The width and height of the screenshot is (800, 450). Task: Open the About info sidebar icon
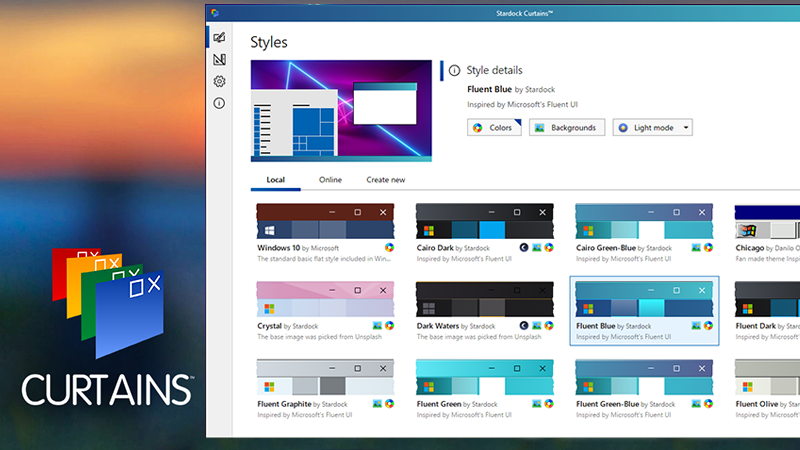pyautogui.click(x=219, y=103)
